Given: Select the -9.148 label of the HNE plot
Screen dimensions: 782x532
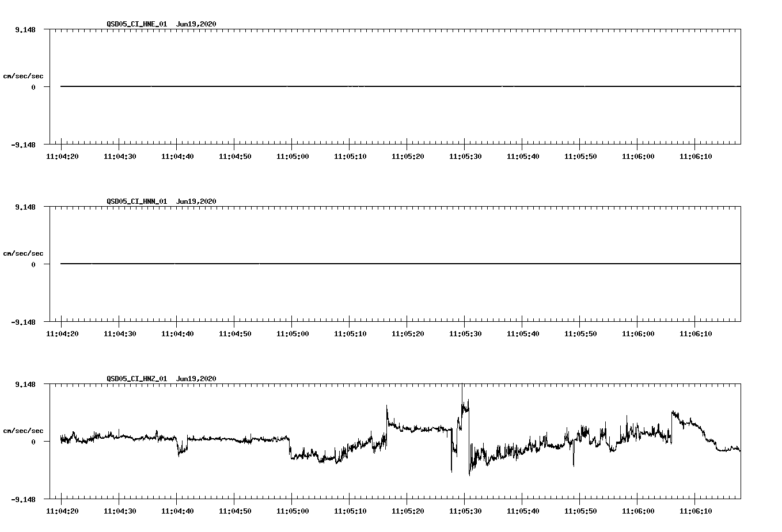Looking at the screenshot, I should (x=23, y=145).
